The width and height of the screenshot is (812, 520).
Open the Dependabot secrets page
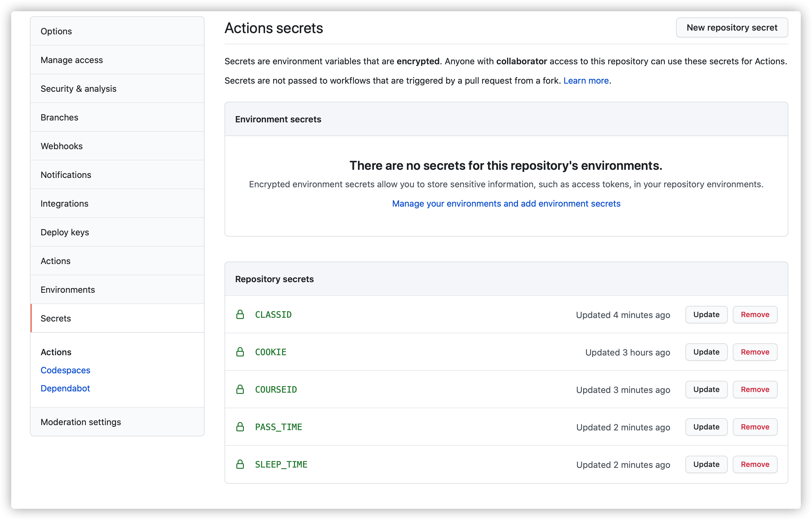click(65, 388)
